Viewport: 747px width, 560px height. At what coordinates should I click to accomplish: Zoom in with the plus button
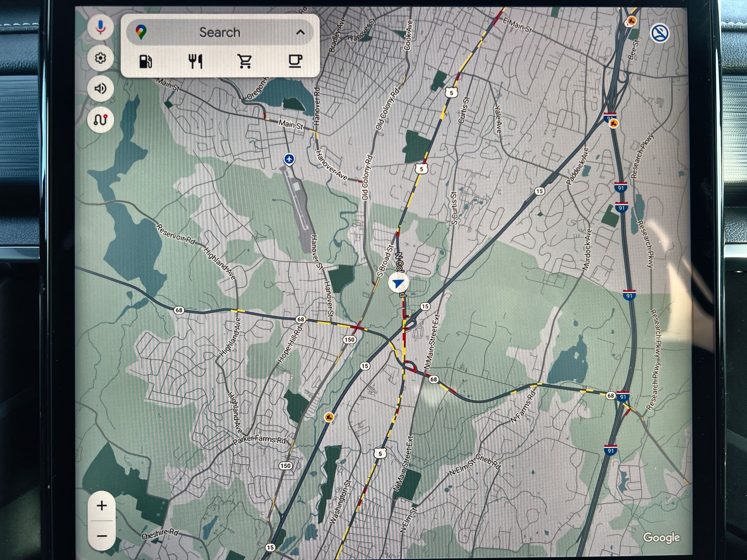102,506
